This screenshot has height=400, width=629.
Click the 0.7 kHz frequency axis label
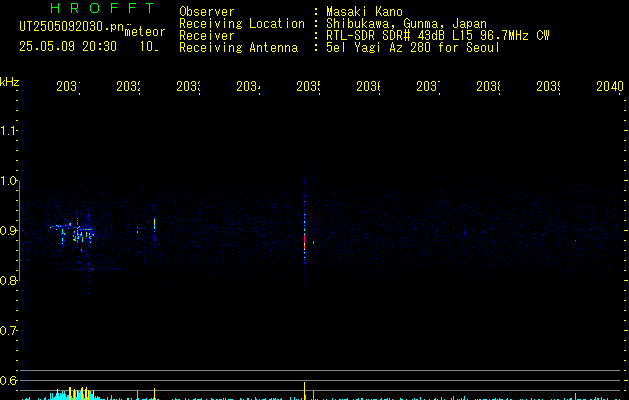click(x=9, y=331)
